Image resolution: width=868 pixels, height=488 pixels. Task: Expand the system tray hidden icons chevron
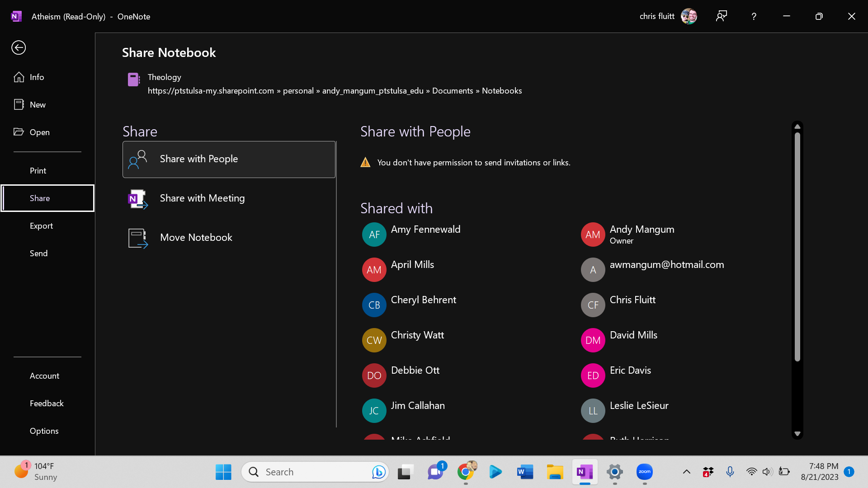coord(686,472)
